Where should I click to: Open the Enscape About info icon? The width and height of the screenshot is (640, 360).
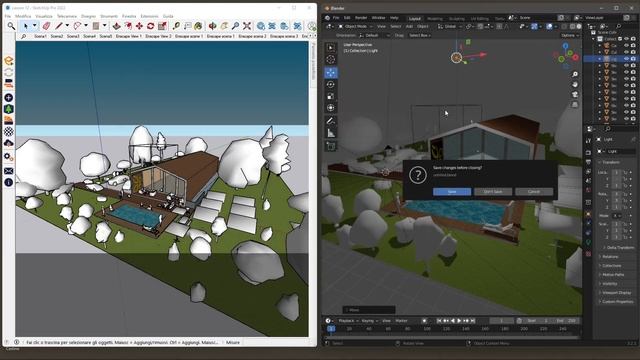(9, 182)
